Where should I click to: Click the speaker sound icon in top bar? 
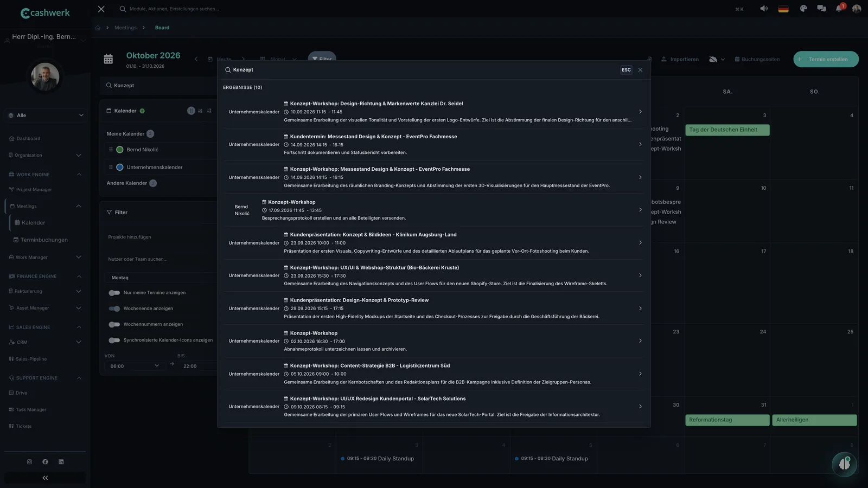[x=764, y=9]
